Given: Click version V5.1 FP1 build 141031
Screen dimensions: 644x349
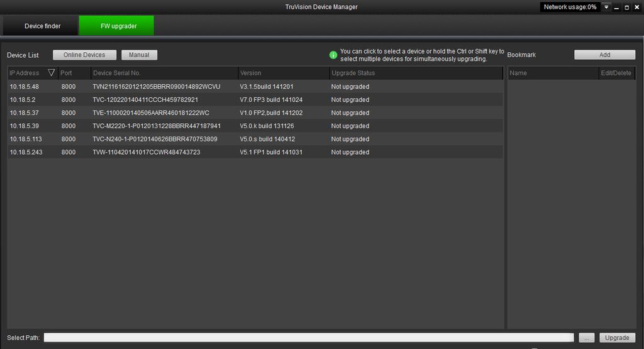Looking at the screenshot, I should [271, 152].
